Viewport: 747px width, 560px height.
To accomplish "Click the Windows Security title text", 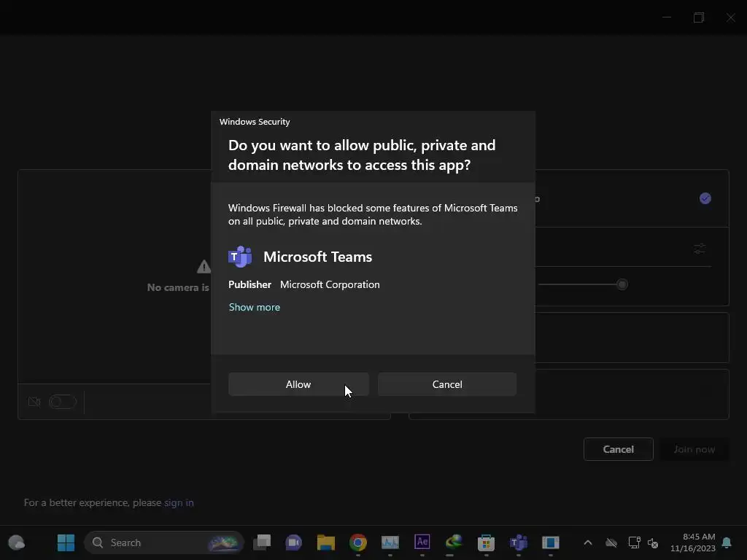I will (255, 122).
